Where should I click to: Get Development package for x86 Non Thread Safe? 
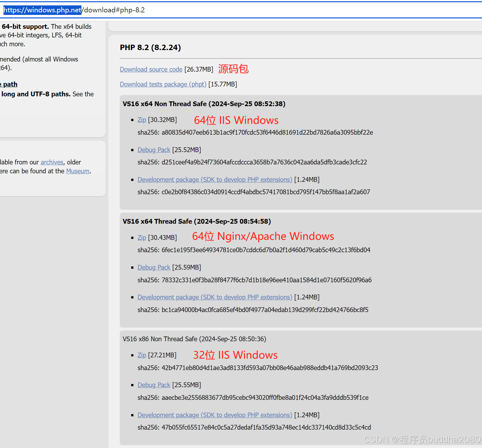[215, 415]
